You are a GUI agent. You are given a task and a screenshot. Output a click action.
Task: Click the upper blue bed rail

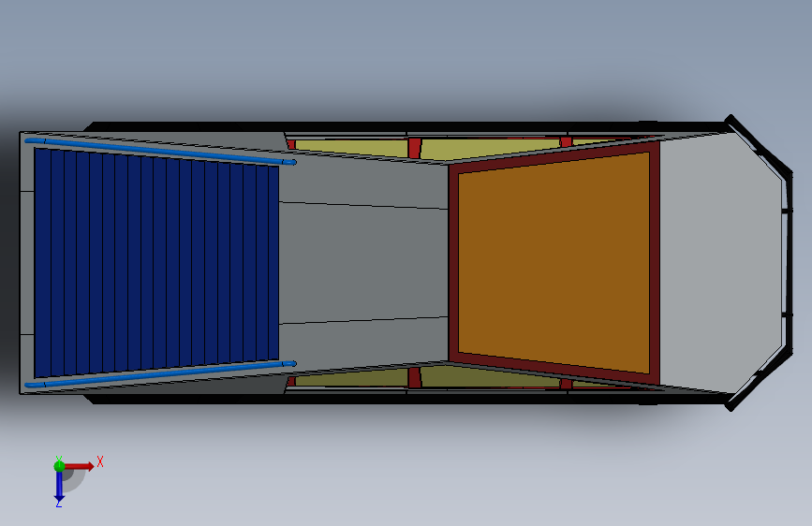tap(160, 151)
